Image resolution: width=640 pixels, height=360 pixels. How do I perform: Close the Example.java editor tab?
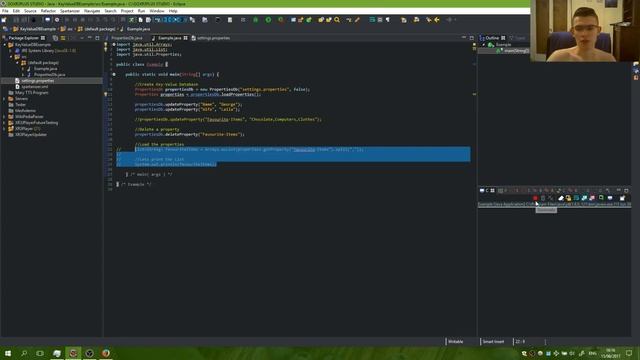pyautogui.click(x=186, y=38)
